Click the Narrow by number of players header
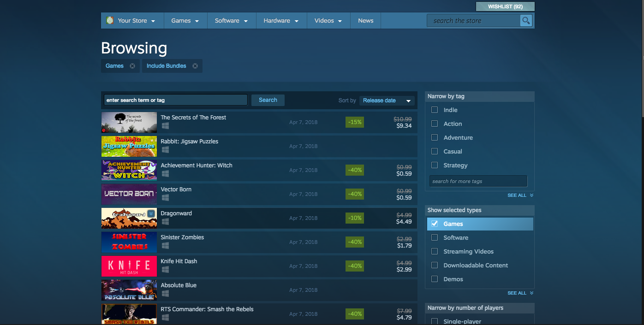The height and width of the screenshot is (325, 644). (x=480, y=308)
